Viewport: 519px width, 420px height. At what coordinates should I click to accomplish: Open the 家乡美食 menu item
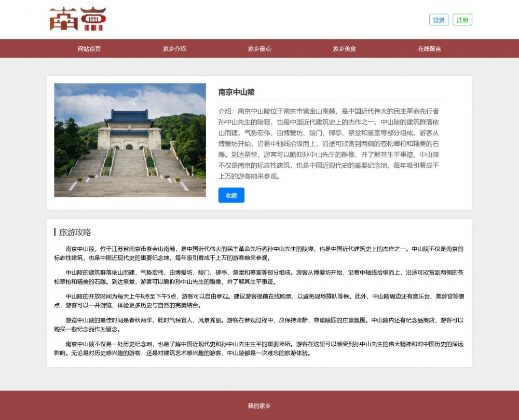[345, 49]
